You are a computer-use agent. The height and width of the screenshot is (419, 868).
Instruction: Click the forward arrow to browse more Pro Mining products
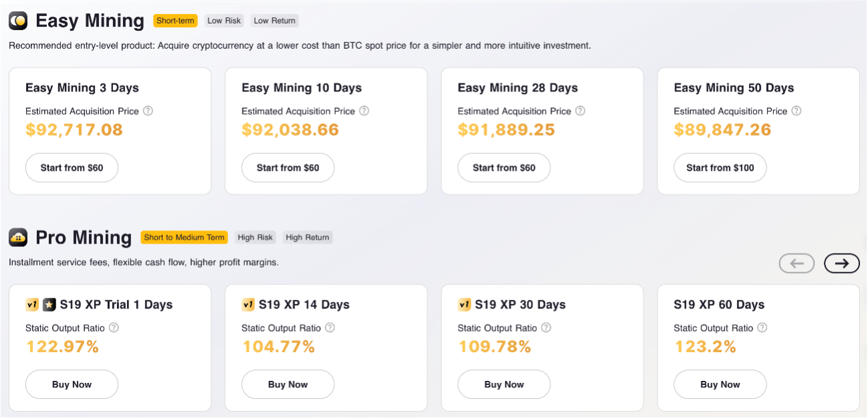click(841, 263)
